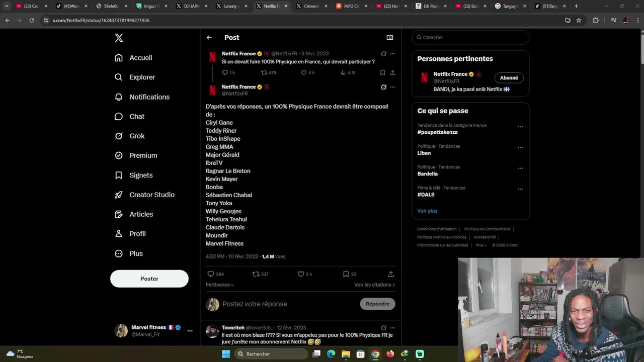Share the main post
Image resolution: width=644 pixels, height=362 pixels.
pos(391,274)
